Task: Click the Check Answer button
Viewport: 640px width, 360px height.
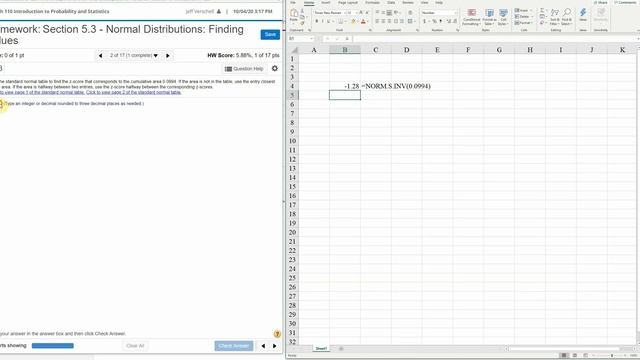Action: coord(234,346)
